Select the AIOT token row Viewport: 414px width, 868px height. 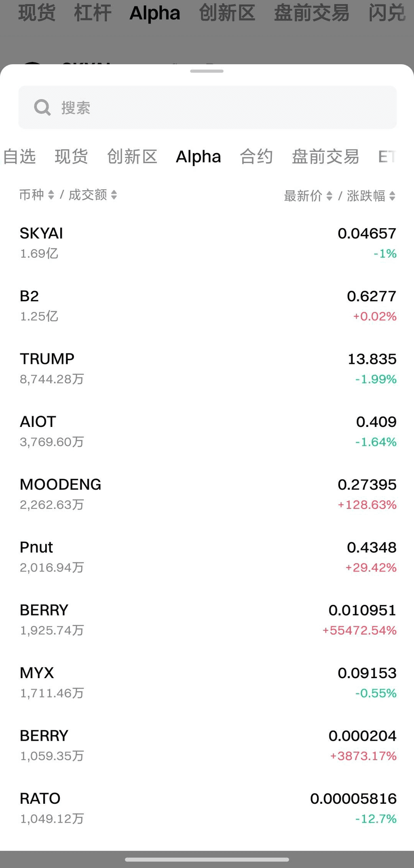tap(207, 431)
